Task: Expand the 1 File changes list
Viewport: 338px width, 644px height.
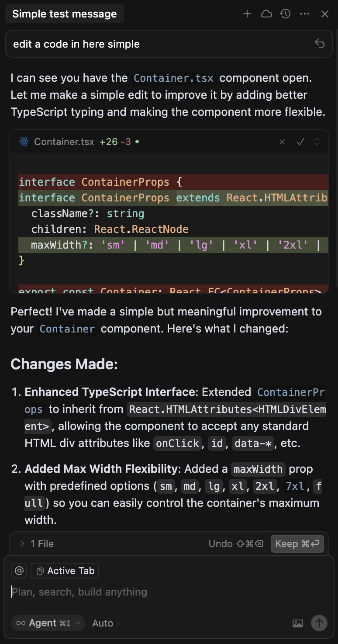Action: point(37,544)
